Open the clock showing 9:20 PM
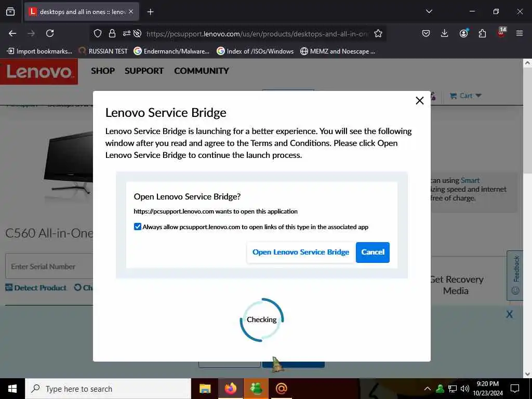This screenshot has height=399, width=532. click(x=488, y=389)
